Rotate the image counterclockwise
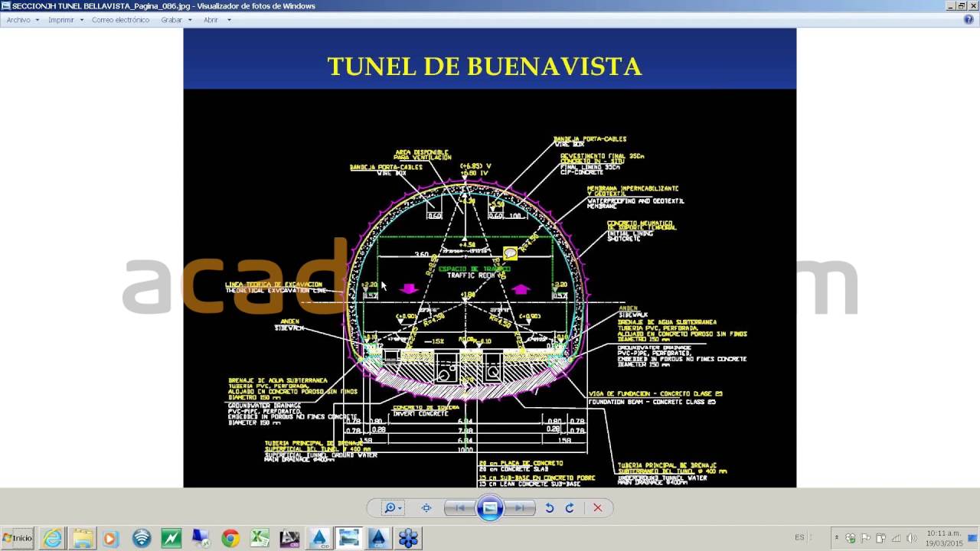This screenshot has width=980, height=551. 549,507
